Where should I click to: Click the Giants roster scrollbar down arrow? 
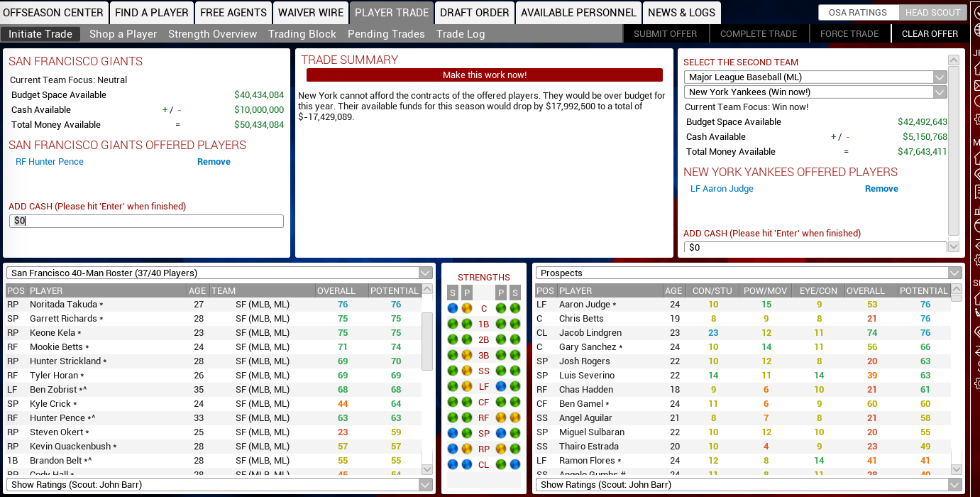(x=427, y=469)
